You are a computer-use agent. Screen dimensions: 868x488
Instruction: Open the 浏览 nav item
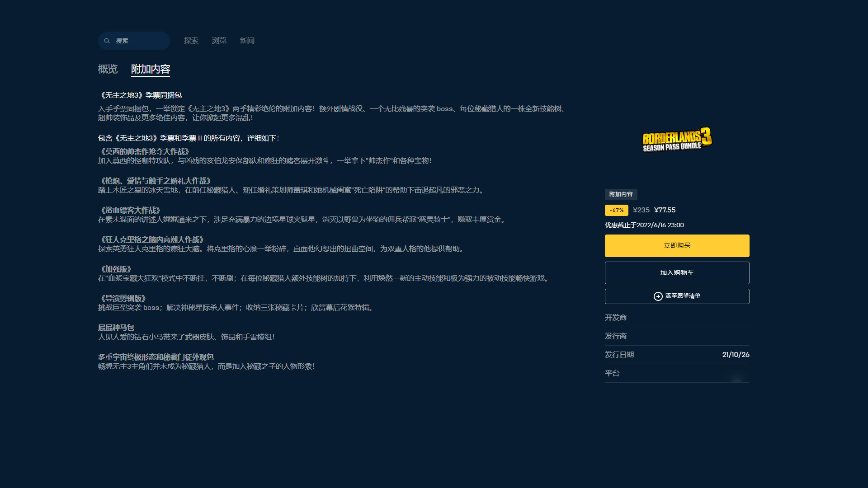pyautogui.click(x=219, y=41)
